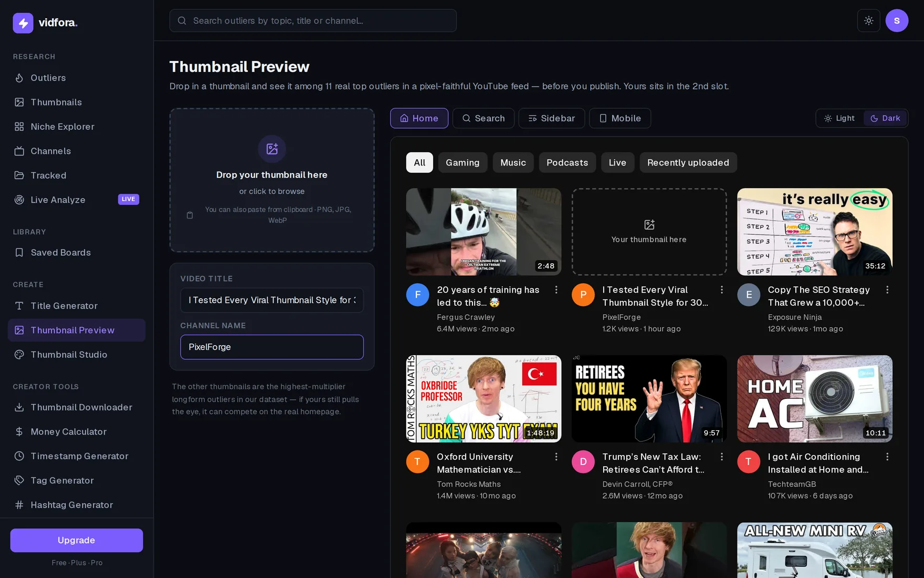The height and width of the screenshot is (578, 924).
Task: Click 'Free · Plus · Pro' plan text
Action: pos(77,563)
